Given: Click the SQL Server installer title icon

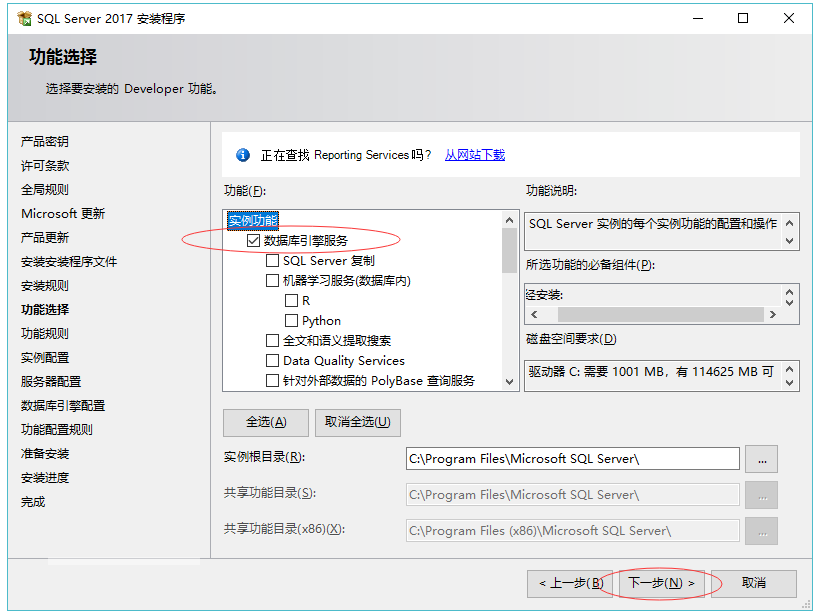Looking at the screenshot, I should (24, 18).
